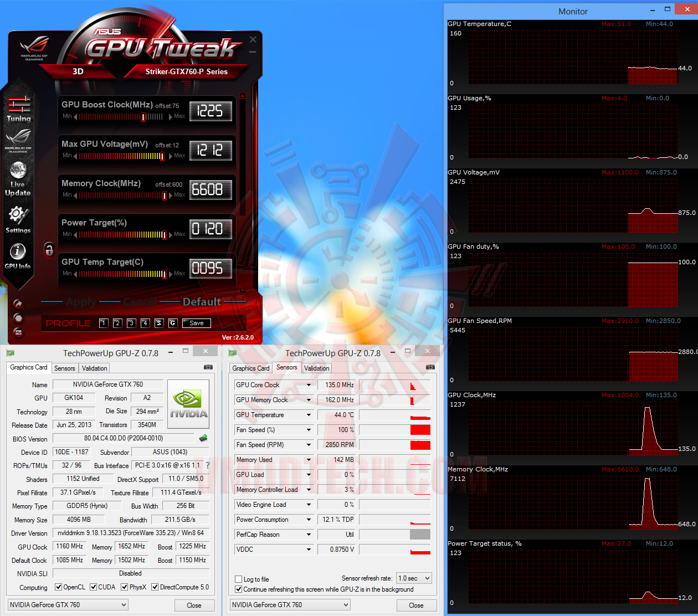Expand Power Consumption sensor dropdown
Viewport: 698px width, 616px height.
(309, 520)
